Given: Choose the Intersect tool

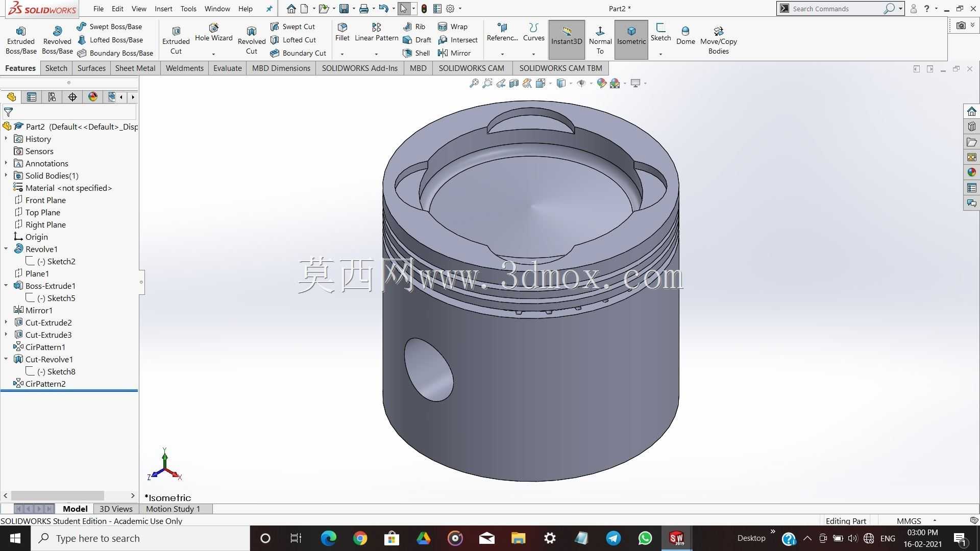Looking at the screenshot, I should [x=458, y=40].
